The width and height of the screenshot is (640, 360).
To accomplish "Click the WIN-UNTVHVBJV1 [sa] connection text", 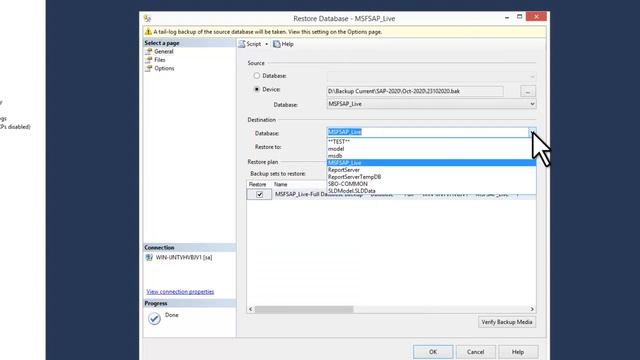I will (184, 258).
